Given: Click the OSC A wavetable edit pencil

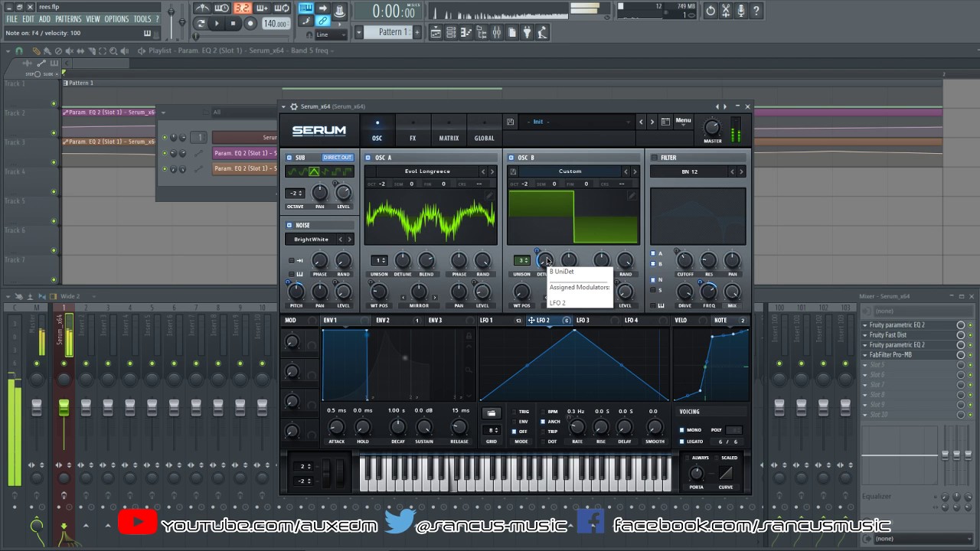Looking at the screenshot, I should [x=489, y=196].
